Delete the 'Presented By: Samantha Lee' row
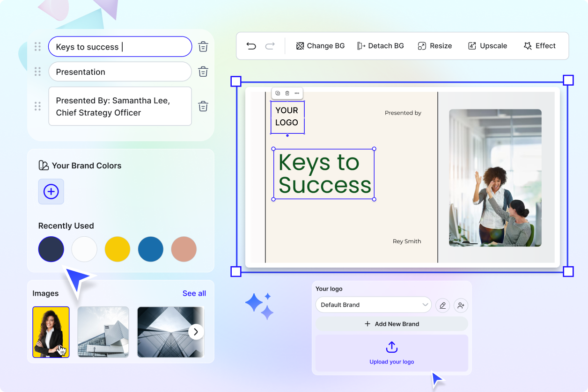588x392 pixels. pos(203,106)
